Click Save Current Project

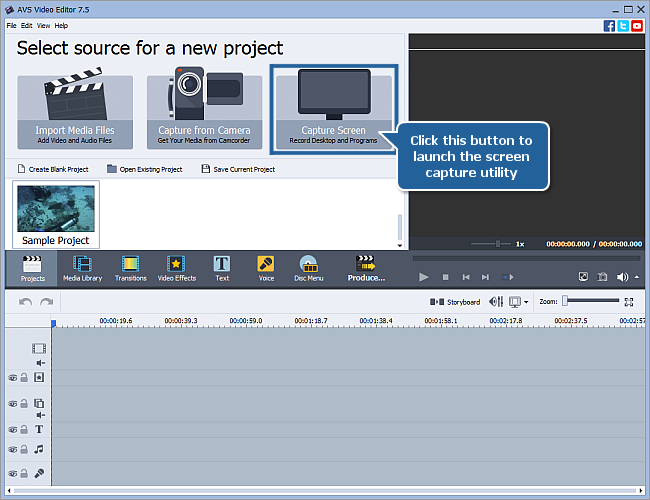pos(238,169)
